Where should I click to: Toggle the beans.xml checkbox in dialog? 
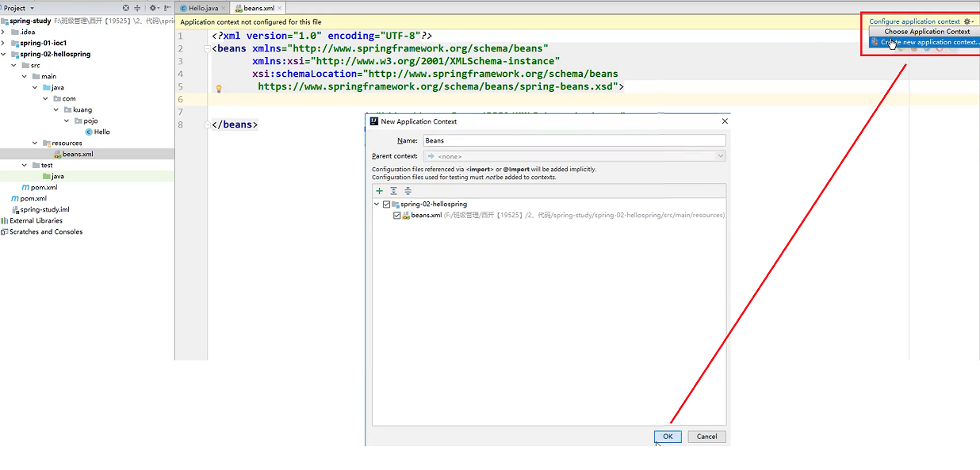click(x=397, y=215)
